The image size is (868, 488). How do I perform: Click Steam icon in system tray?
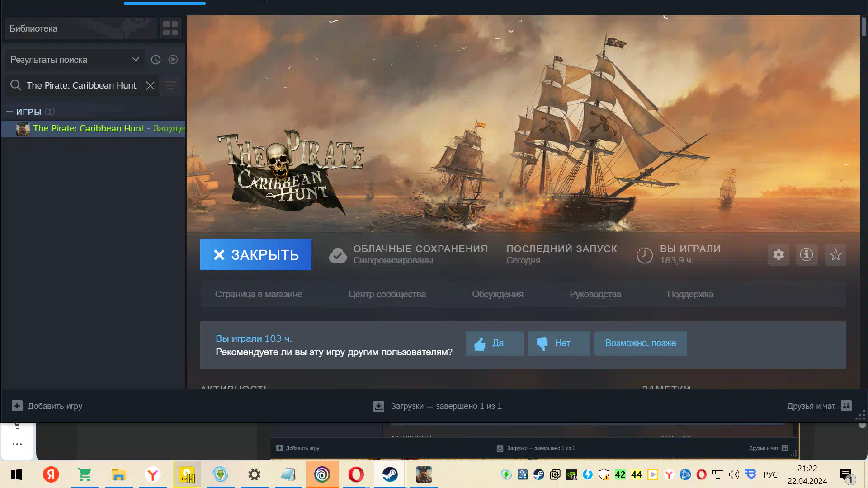coord(539,474)
